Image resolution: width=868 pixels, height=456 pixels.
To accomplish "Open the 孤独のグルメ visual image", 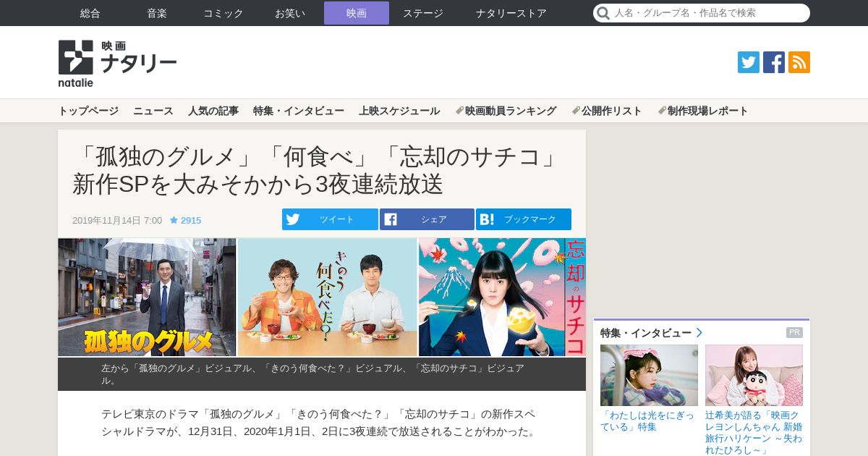I will click(147, 297).
